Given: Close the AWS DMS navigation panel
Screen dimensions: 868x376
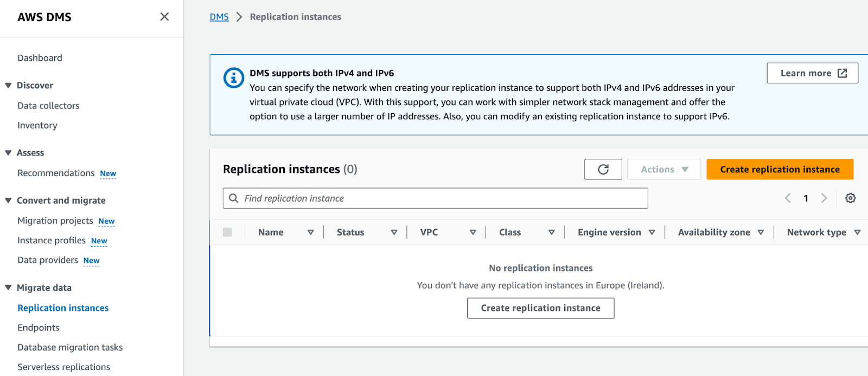Looking at the screenshot, I should point(164,17).
